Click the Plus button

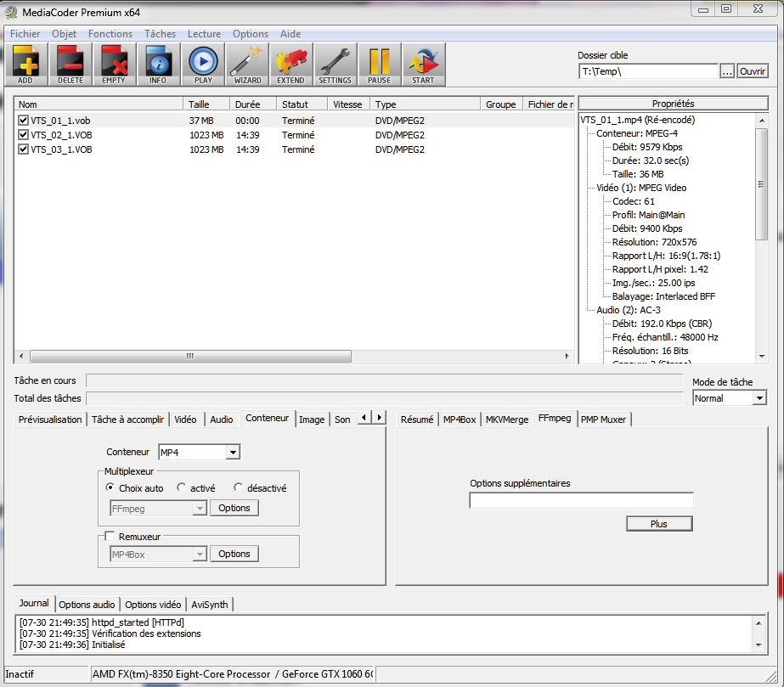tap(659, 523)
